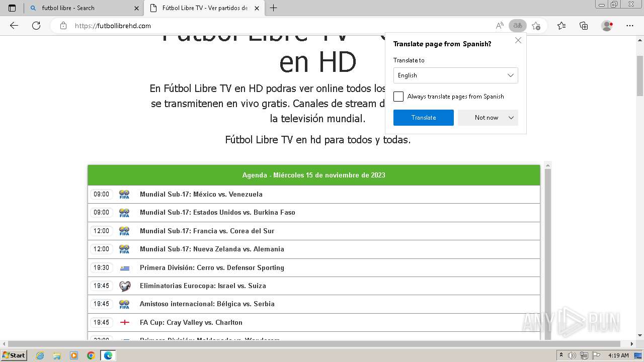The image size is (644, 362).
Task: Open the Collections panel
Action: 584,26
